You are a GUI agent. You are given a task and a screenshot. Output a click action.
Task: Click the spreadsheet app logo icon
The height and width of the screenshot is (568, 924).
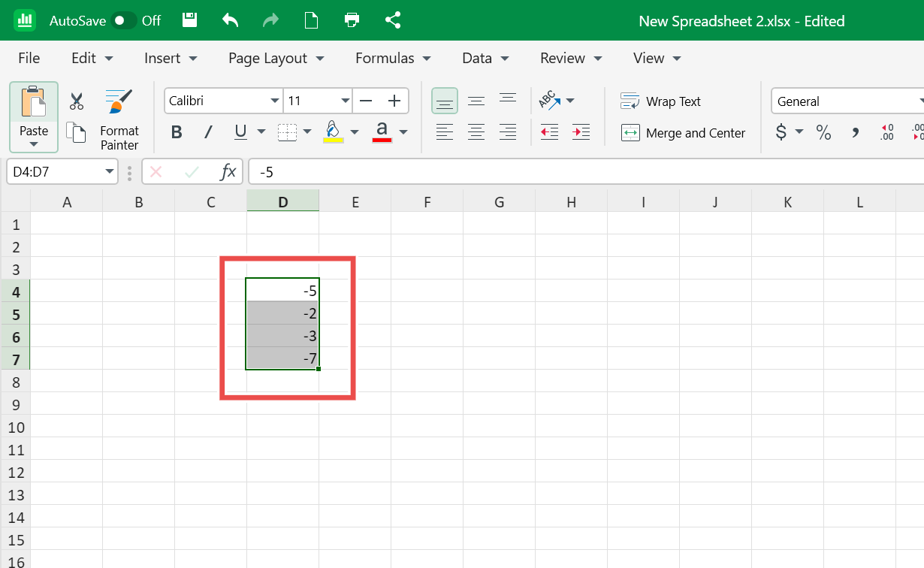coord(25,20)
